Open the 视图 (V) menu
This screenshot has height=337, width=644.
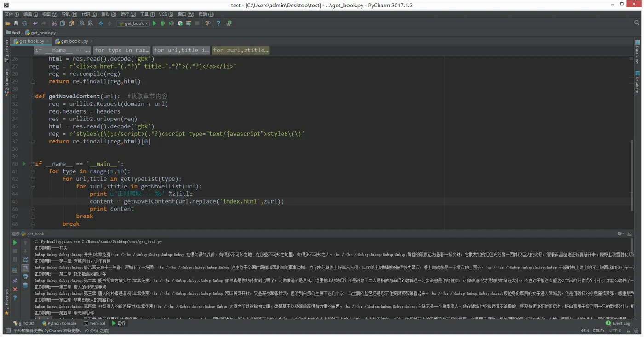tap(50, 14)
